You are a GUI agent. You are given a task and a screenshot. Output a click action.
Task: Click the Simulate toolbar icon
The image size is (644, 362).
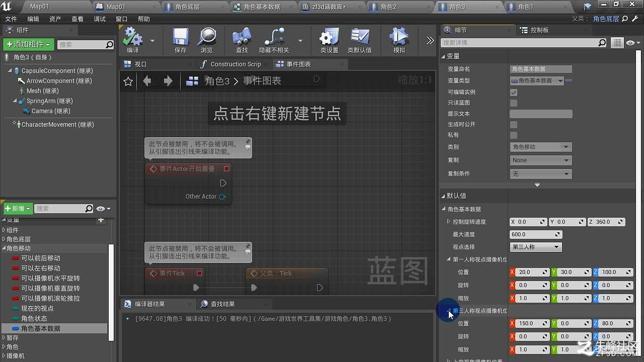pyautogui.click(x=399, y=38)
